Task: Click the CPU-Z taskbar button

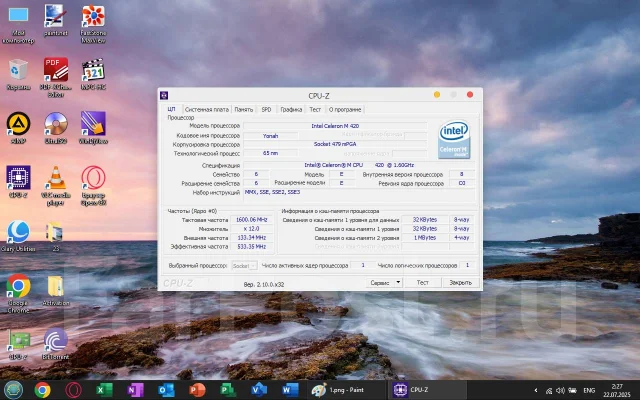Action: 427,390
